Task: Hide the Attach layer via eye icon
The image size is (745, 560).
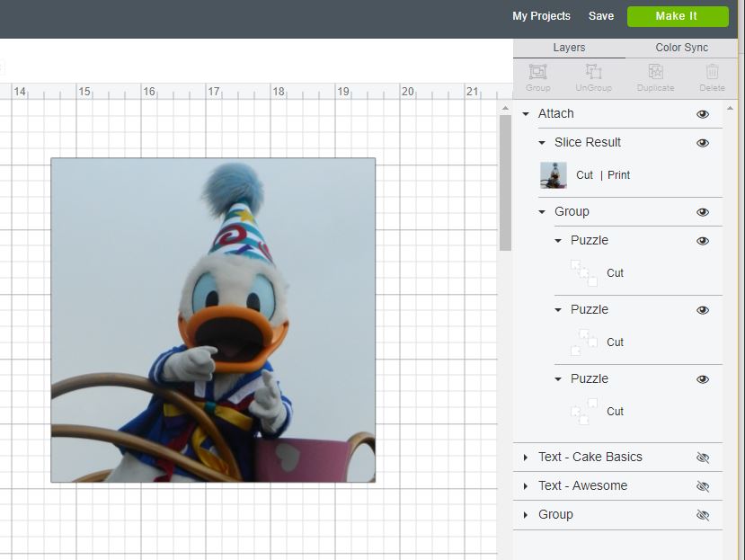Action: (703, 114)
